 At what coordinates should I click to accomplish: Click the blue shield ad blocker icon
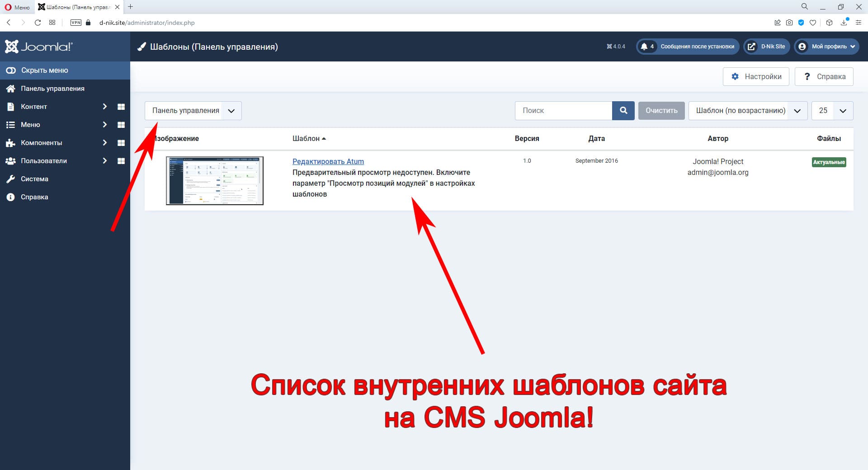click(801, 23)
